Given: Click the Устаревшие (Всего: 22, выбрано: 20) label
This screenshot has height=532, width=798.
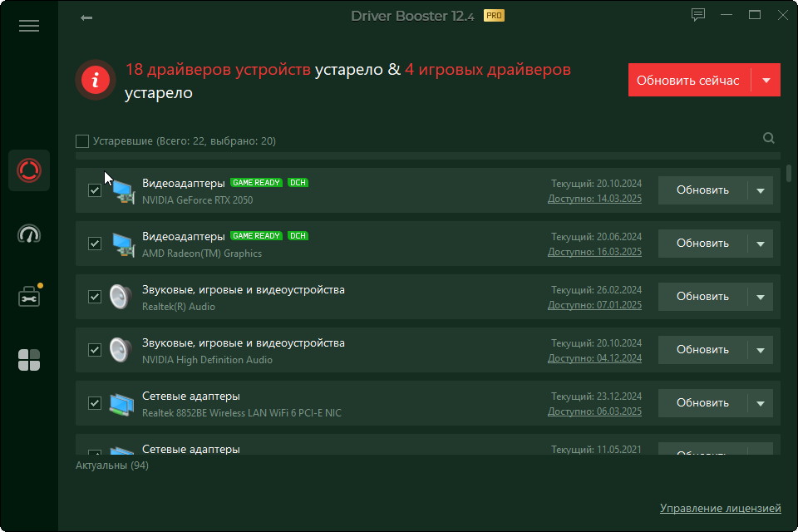Looking at the screenshot, I should tap(185, 141).
